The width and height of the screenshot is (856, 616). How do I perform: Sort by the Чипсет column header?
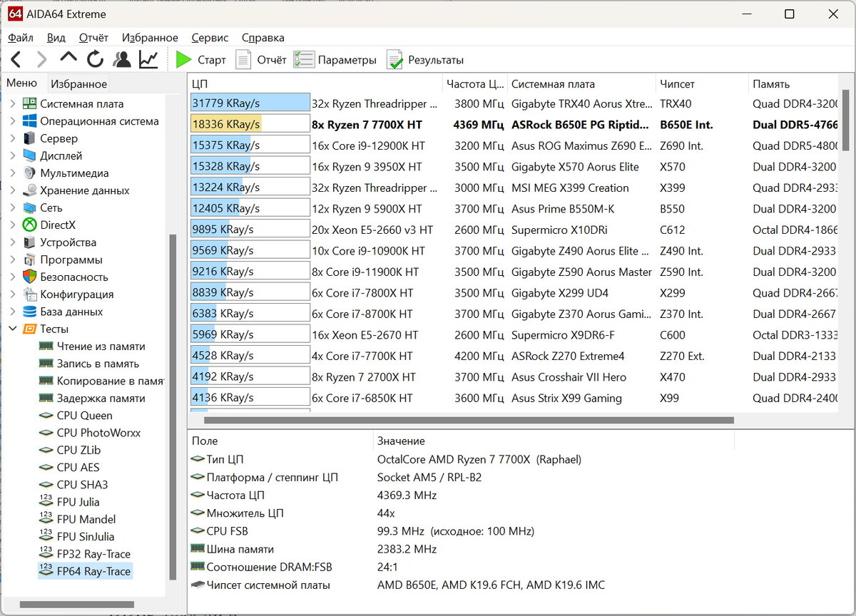tap(702, 83)
